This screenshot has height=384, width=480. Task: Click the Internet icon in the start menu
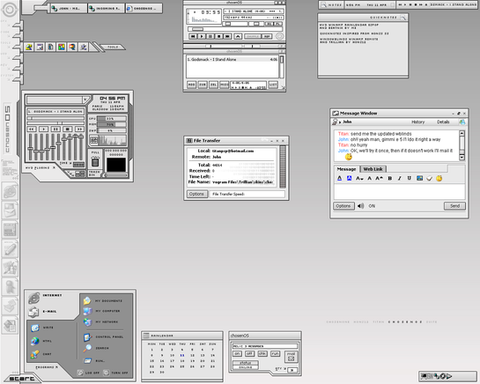tap(34, 297)
